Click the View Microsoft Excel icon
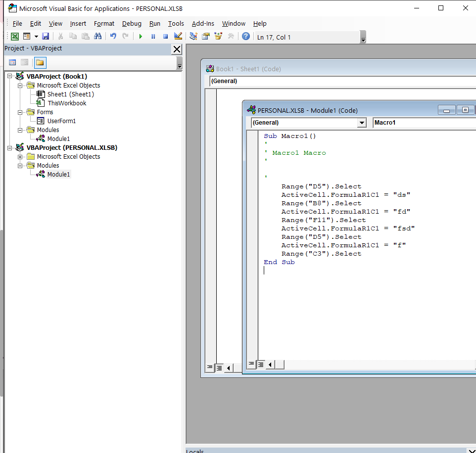Viewport: 476px width, 453px height. click(x=15, y=37)
